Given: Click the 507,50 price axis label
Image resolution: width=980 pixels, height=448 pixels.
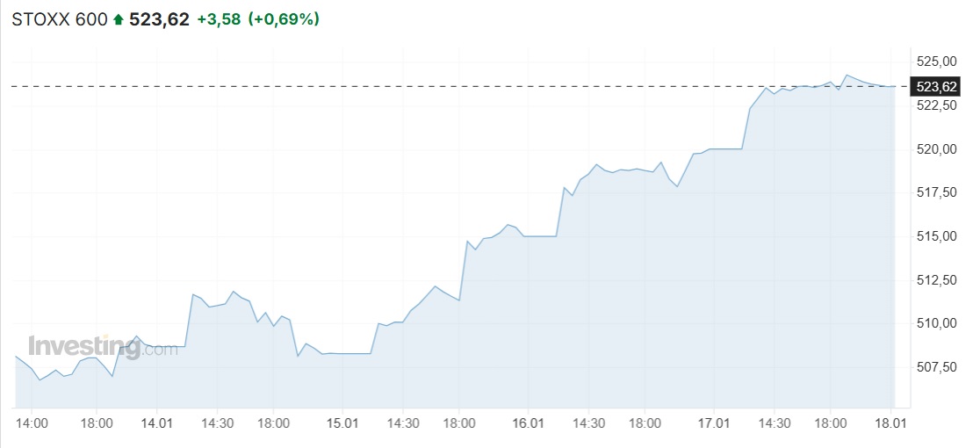Looking at the screenshot, I should (936, 367).
